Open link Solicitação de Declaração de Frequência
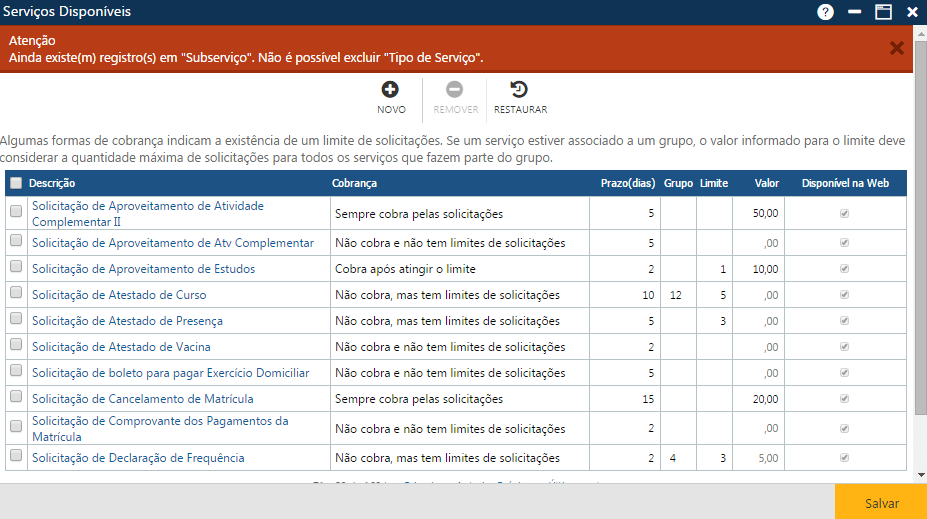Screen dimensions: 927x519 [138, 458]
